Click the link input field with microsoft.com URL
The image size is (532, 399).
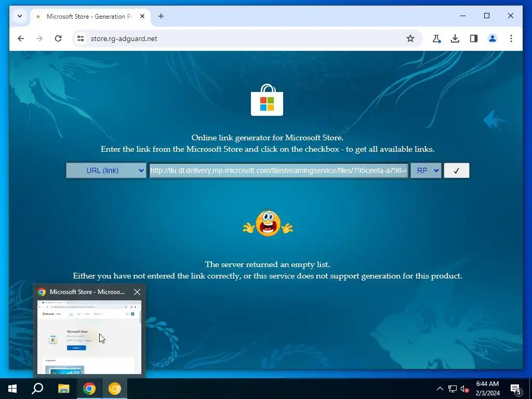[278, 170]
